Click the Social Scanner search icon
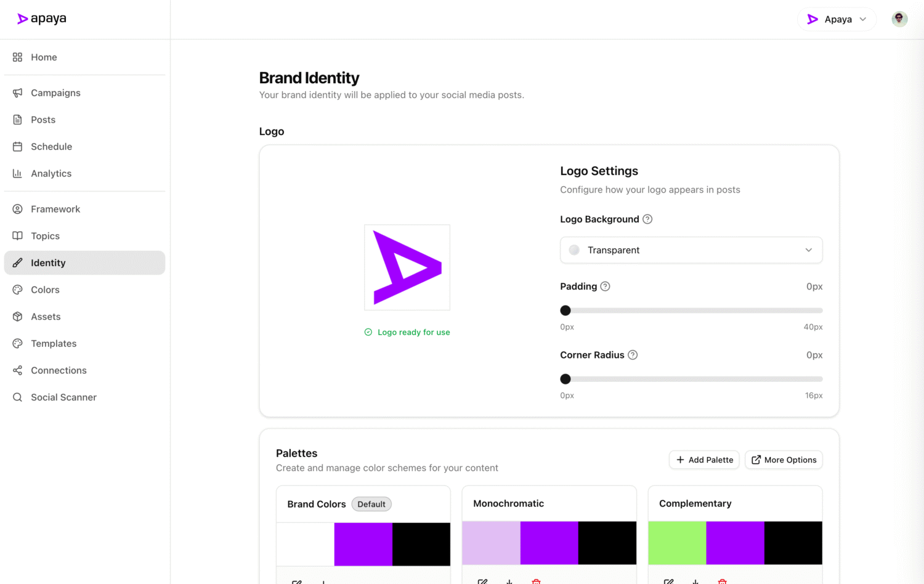Screen dimensions: 924x584 [18, 397]
